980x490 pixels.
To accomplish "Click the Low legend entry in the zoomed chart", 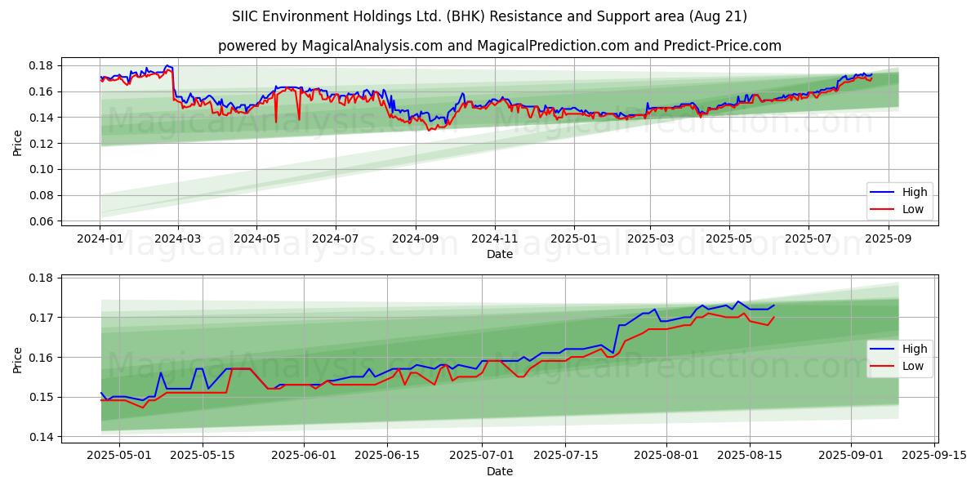I will coord(898,367).
